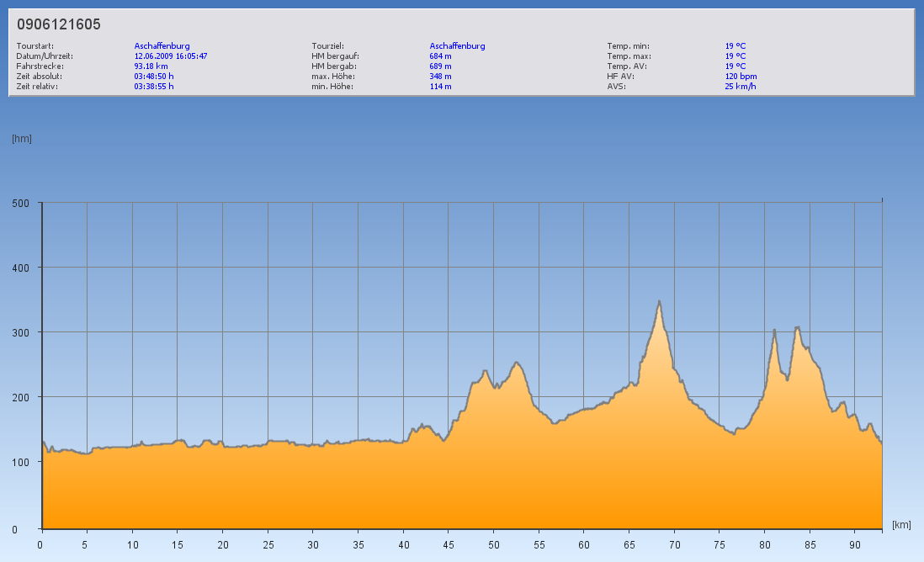Viewport: 924px width, 562px height.
Task: Click the Fahrstrecke value 93.18 km
Action: [x=151, y=66]
